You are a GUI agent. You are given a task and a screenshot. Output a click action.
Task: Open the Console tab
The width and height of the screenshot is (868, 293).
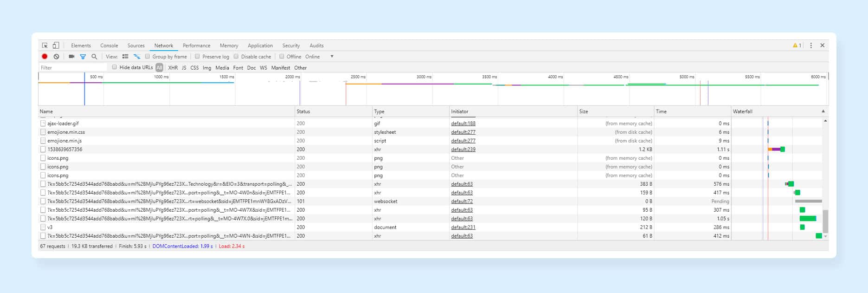click(109, 46)
